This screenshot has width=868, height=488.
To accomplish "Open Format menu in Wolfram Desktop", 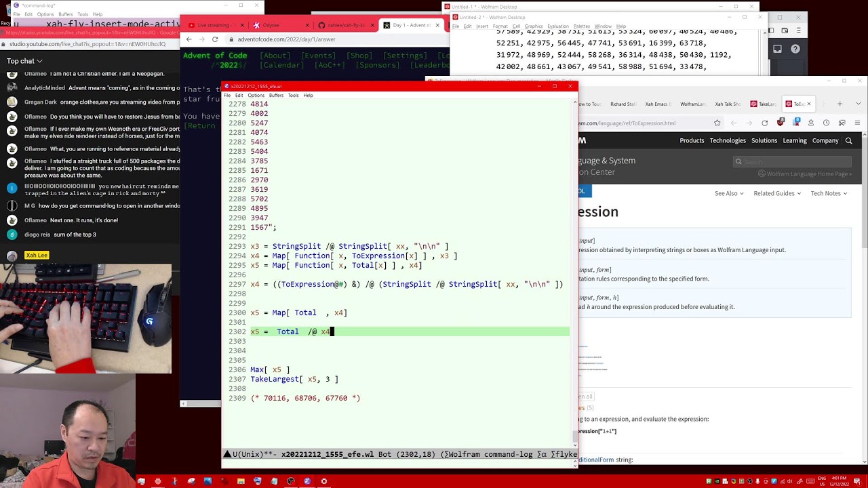I will click(x=500, y=26).
